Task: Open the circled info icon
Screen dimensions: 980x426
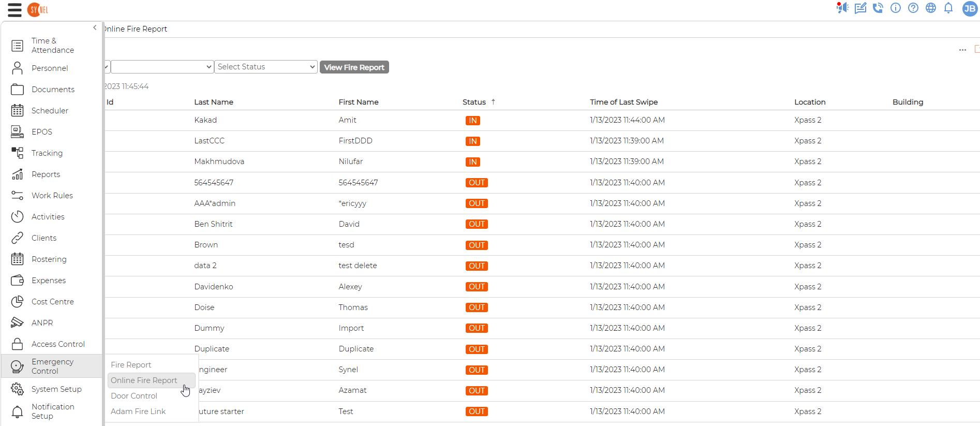Action: click(x=896, y=8)
